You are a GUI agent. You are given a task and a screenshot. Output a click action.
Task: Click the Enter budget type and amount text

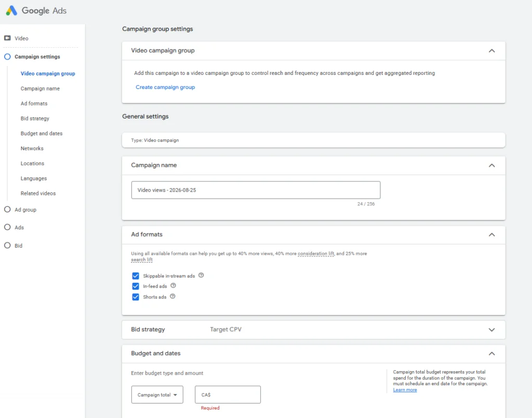(167, 373)
